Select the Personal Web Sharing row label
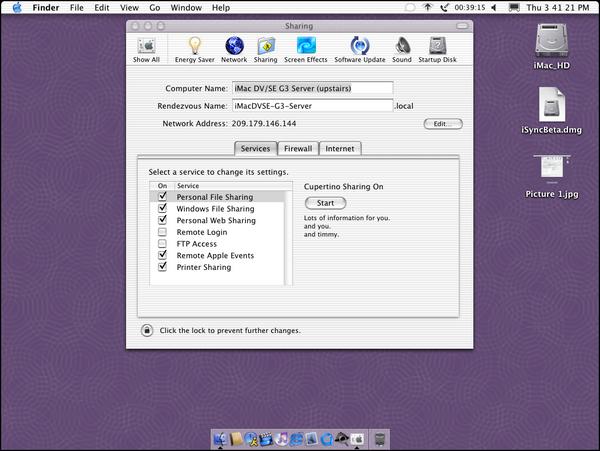 tap(216, 220)
